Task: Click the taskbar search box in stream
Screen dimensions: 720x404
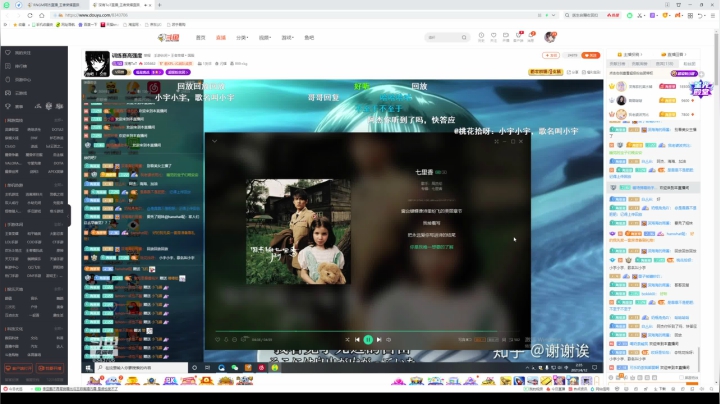Action: [x=141, y=368]
